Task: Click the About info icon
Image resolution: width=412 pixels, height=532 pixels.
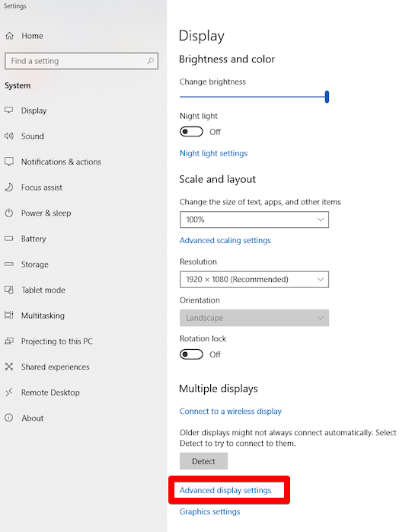Action: click(9, 418)
